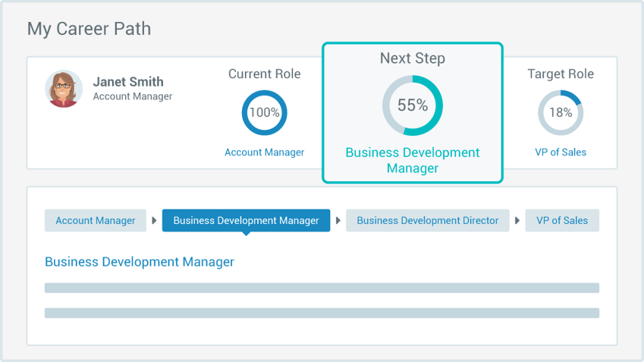Click Janet Smith's profile avatar

64,89
